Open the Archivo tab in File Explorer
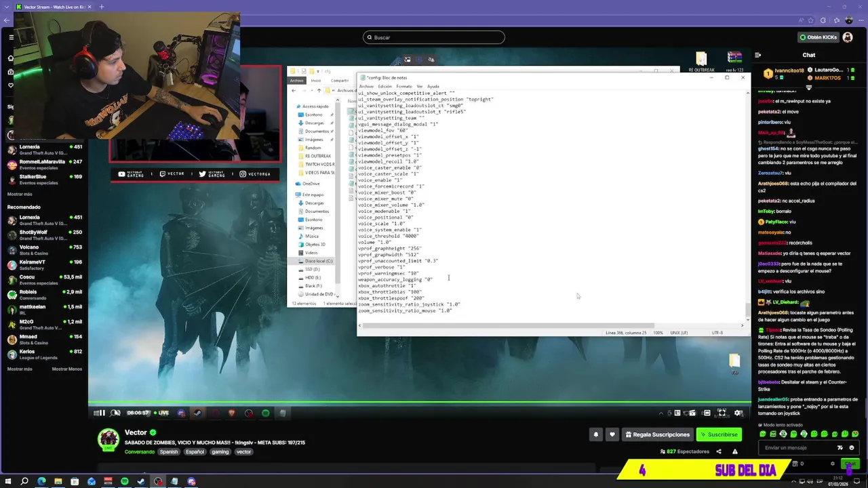 [297, 80]
